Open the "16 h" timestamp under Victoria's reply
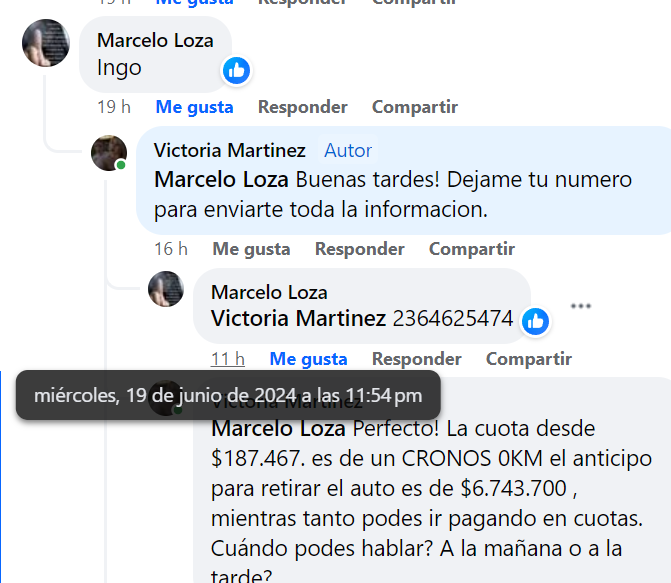Screen dimensions: 671x583 click(171, 249)
